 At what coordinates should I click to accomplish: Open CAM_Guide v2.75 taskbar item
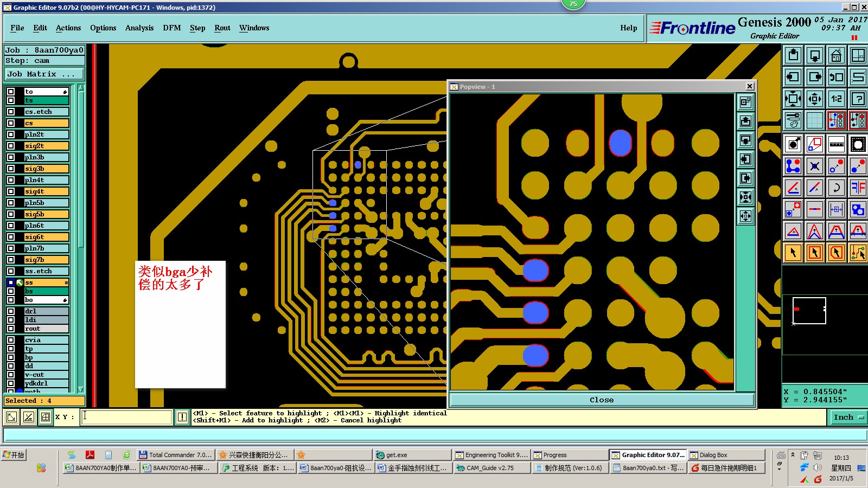[x=492, y=468]
